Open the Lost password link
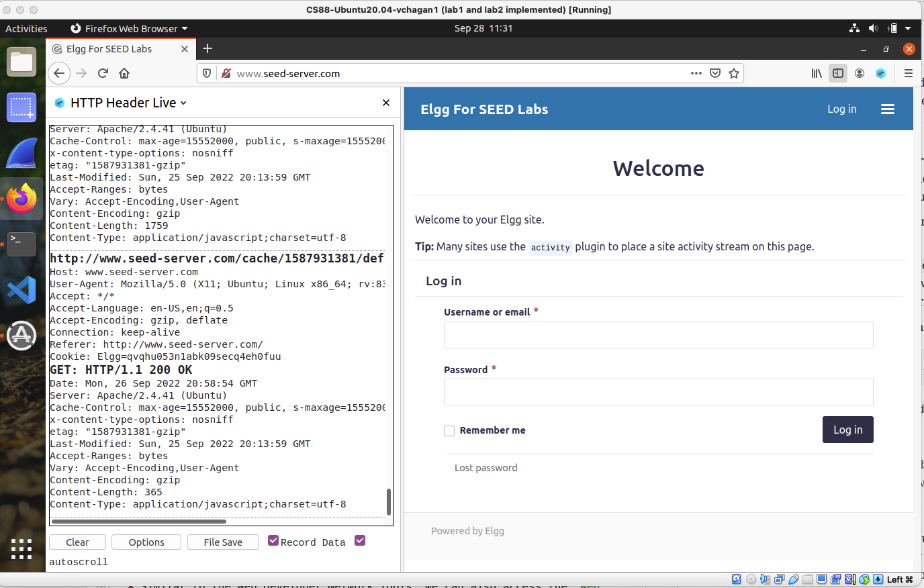924x588 pixels. click(x=486, y=468)
